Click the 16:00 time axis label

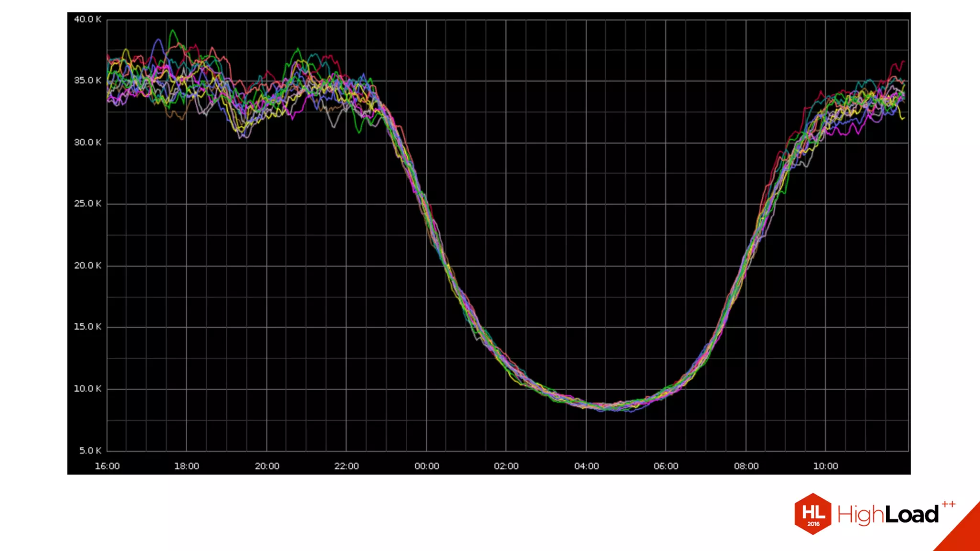pyautogui.click(x=107, y=466)
